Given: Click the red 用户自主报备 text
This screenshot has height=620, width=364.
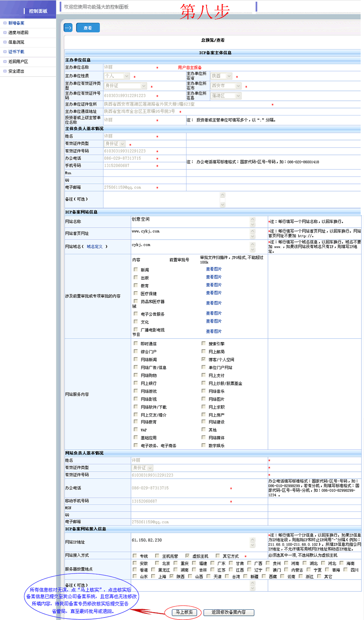Looking at the screenshot, I should 190,68.
